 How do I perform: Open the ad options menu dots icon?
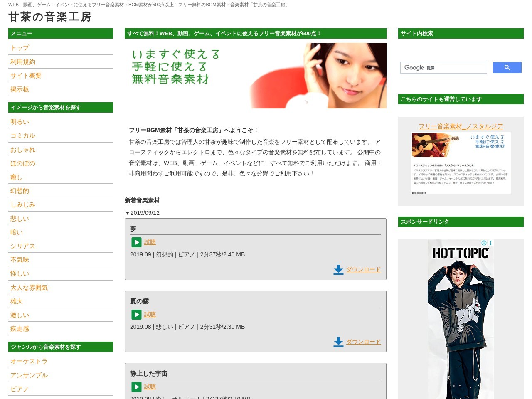[490, 243]
